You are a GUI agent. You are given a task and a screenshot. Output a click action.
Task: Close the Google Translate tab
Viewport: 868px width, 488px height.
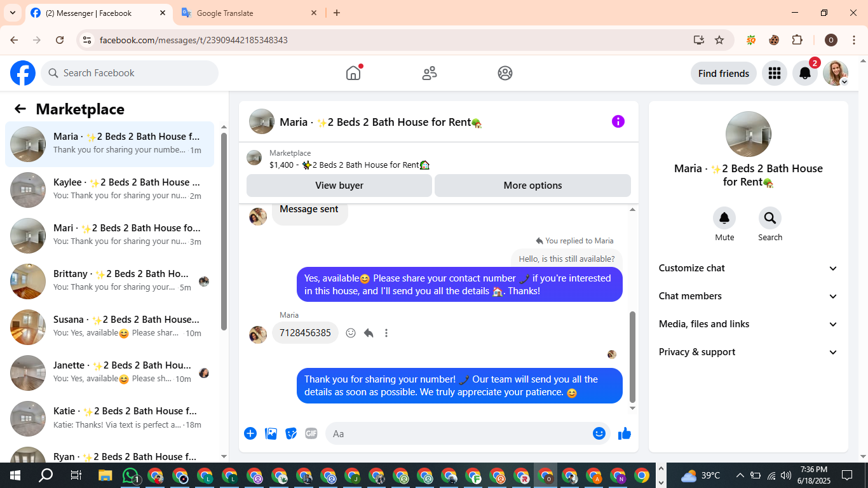click(x=314, y=13)
